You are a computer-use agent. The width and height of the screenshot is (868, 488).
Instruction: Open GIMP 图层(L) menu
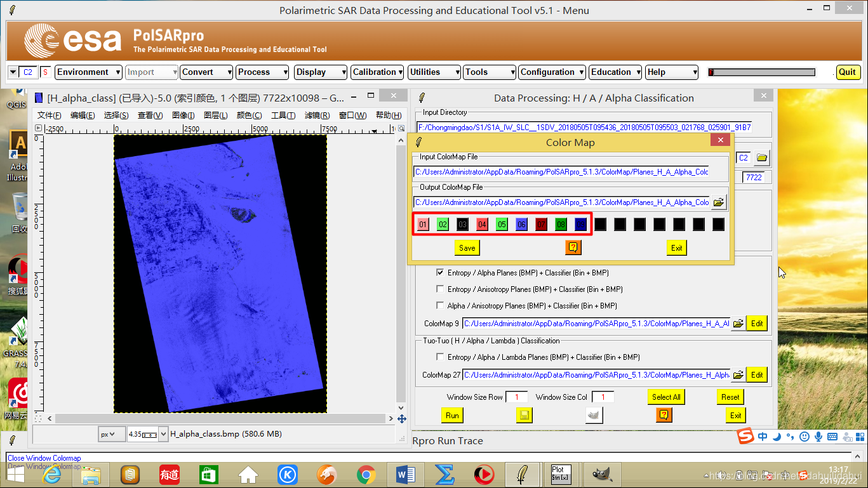pyautogui.click(x=216, y=115)
